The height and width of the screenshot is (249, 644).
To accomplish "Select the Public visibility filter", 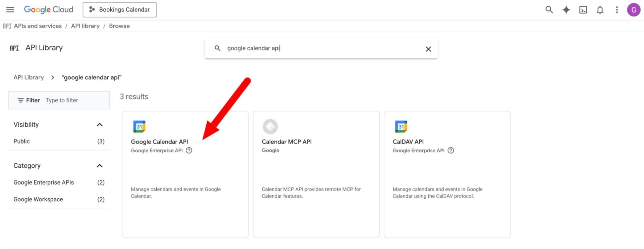I will (59, 141).
